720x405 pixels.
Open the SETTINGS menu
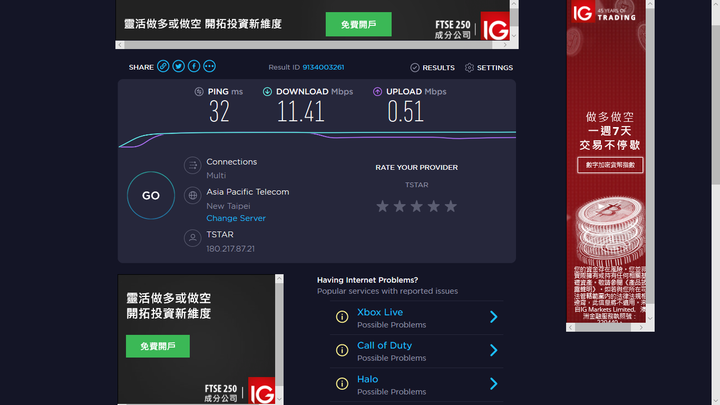click(x=489, y=68)
